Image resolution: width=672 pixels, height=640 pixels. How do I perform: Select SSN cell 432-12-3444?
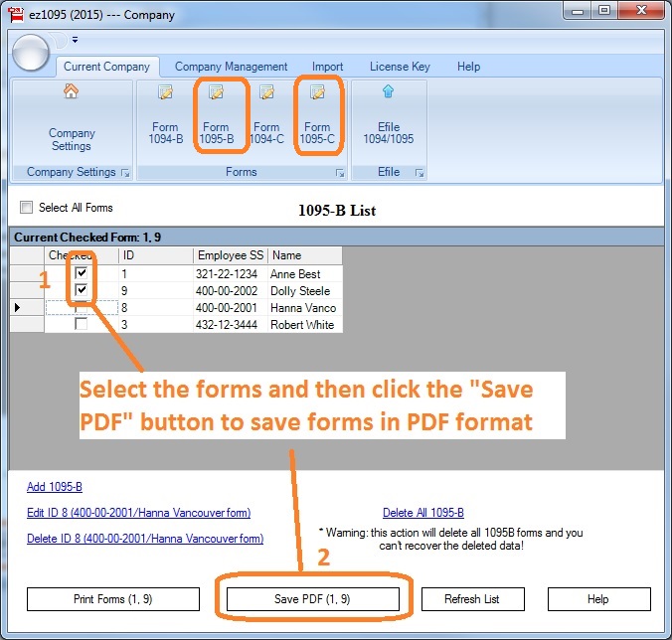pos(231,325)
